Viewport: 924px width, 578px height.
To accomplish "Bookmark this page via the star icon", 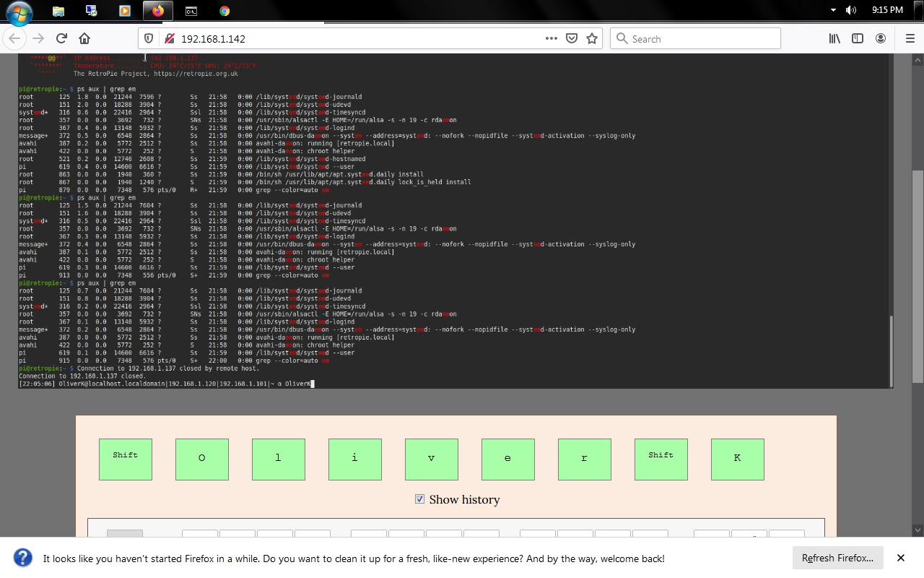I will [x=592, y=38].
